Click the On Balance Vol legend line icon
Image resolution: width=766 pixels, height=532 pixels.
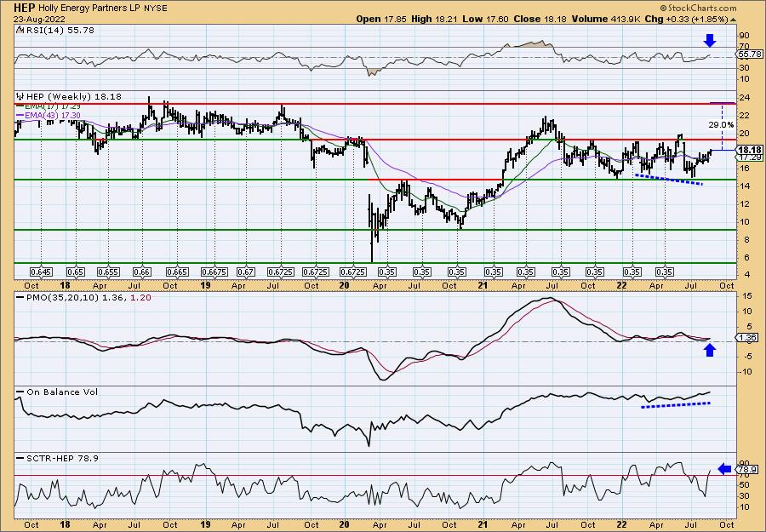click(x=20, y=392)
